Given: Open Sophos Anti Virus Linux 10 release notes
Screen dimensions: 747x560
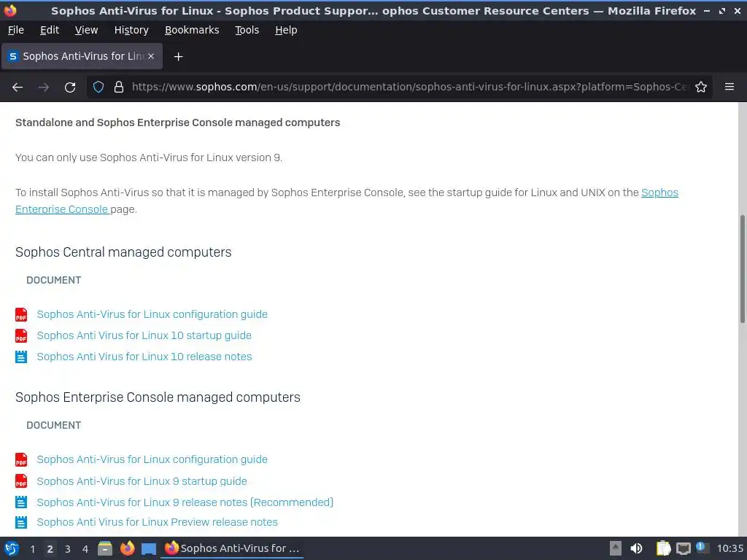Looking at the screenshot, I should 144,357.
